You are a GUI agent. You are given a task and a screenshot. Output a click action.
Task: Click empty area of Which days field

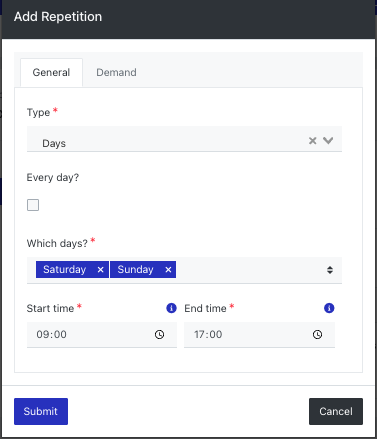(x=250, y=270)
